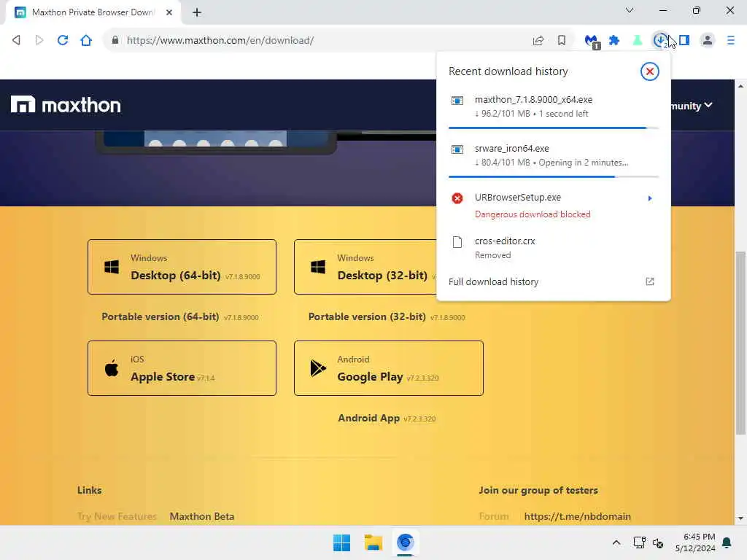Open Maxthon Beta link
Screen dimensions: 747x560
click(x=202, y=516)
